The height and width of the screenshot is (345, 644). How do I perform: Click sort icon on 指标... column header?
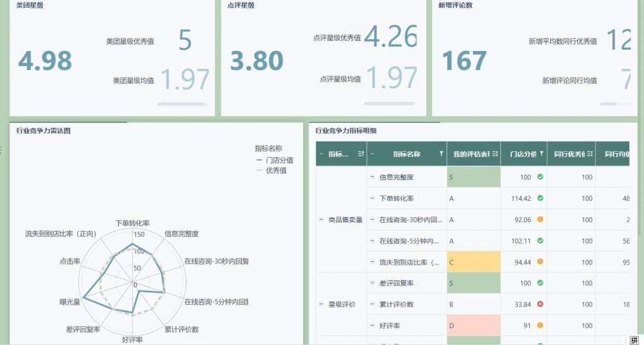click(361, 154)
